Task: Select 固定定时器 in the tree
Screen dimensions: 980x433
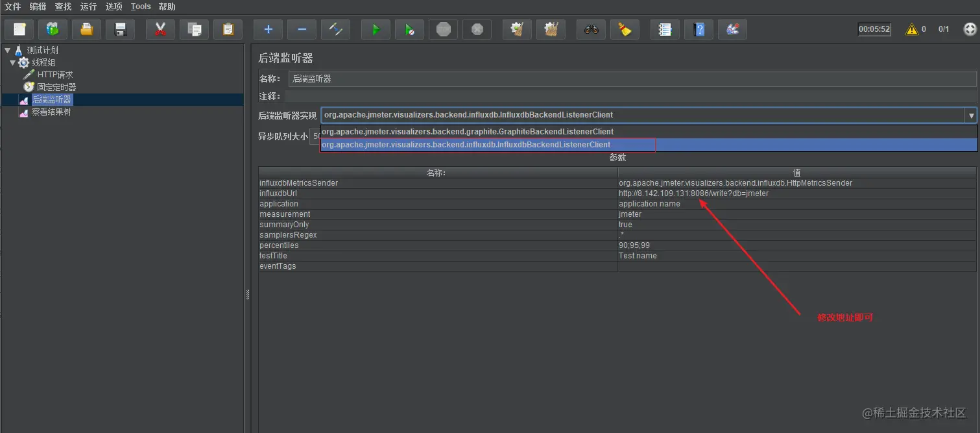Action: 56,87
